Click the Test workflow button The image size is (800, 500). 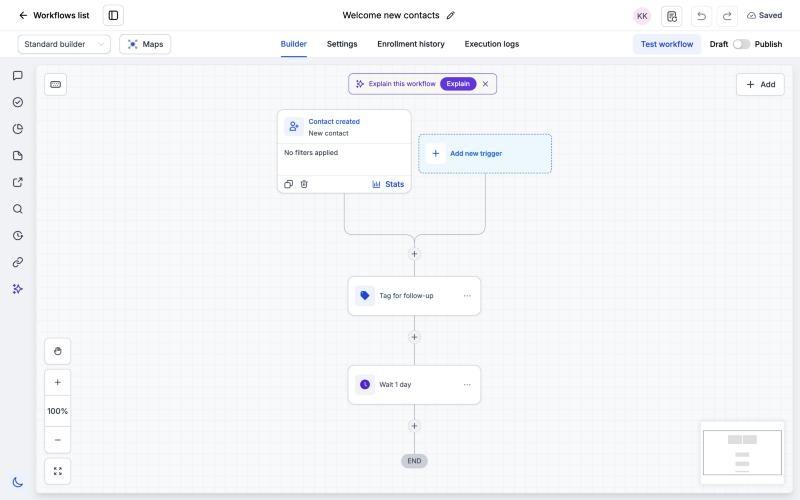click(667, 44)
